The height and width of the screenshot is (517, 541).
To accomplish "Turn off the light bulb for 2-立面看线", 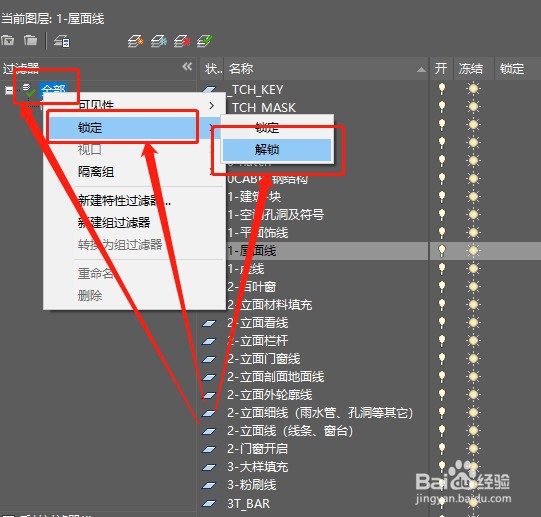I will [x=442, y=322].
